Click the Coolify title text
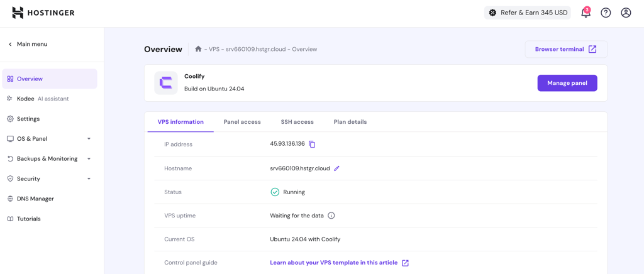 click(194, 76)
